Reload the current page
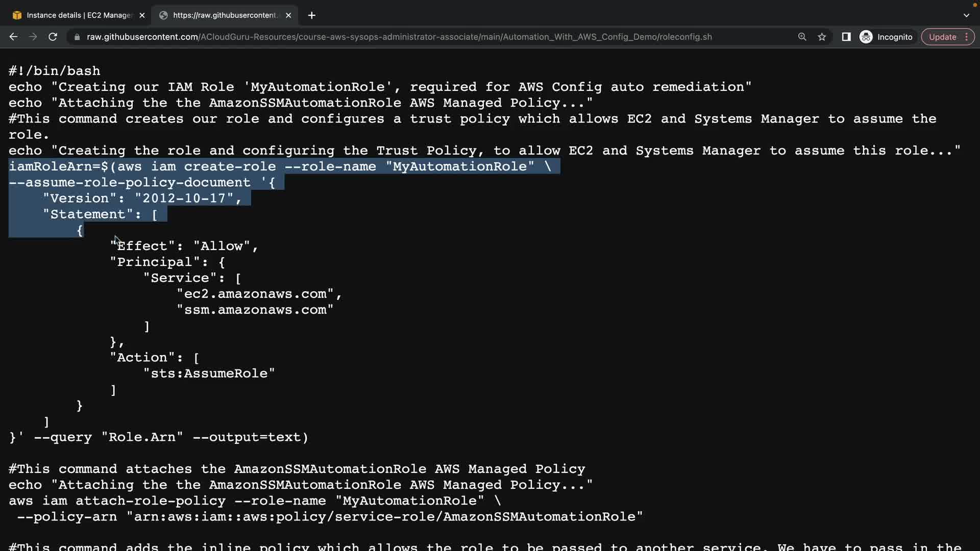The image size is (980, 551). pos(53,37)
